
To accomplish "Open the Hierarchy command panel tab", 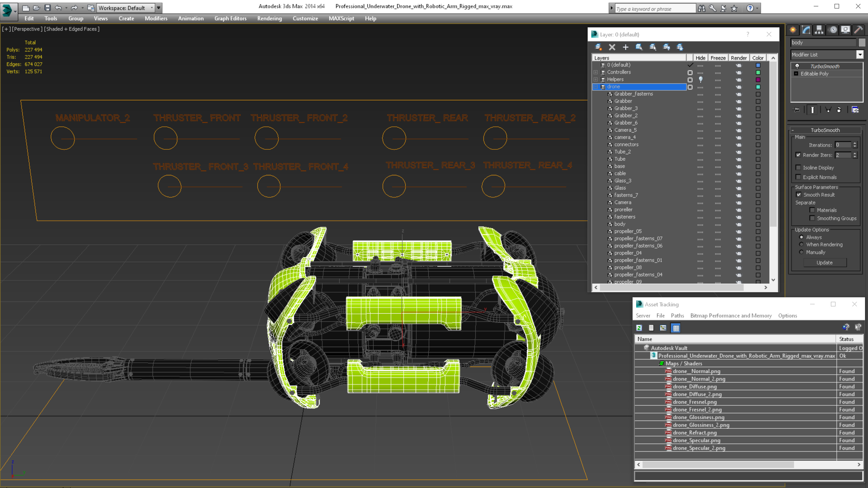I will pos(819,30).
